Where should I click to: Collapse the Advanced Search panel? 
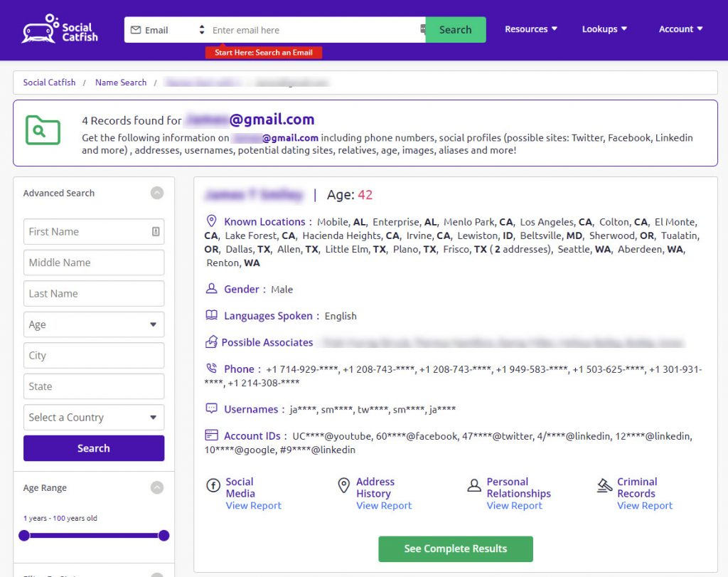157,193
